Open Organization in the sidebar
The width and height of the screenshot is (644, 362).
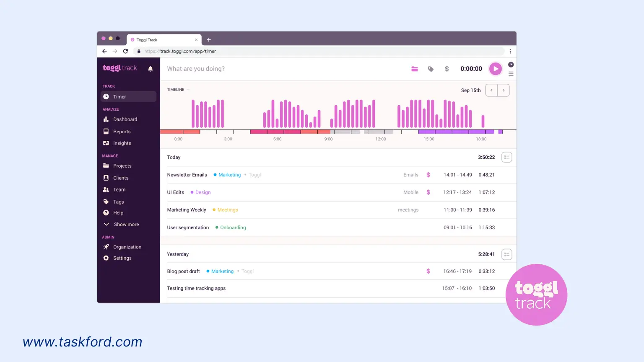[x=128, y=247]
